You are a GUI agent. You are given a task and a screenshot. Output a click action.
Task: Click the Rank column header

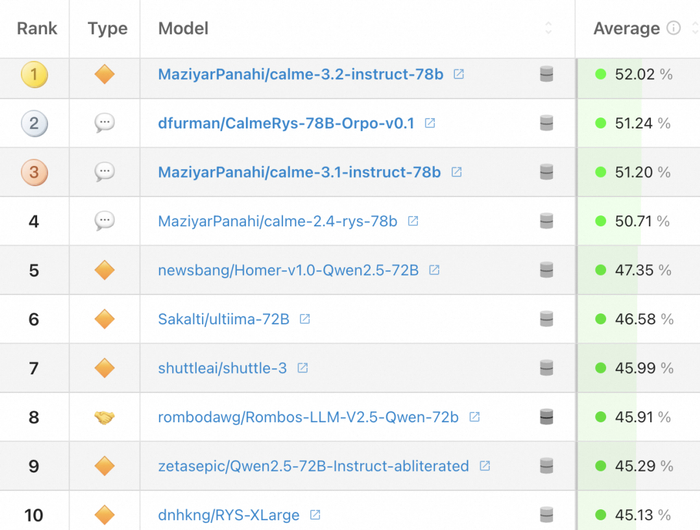pos(37,28)
